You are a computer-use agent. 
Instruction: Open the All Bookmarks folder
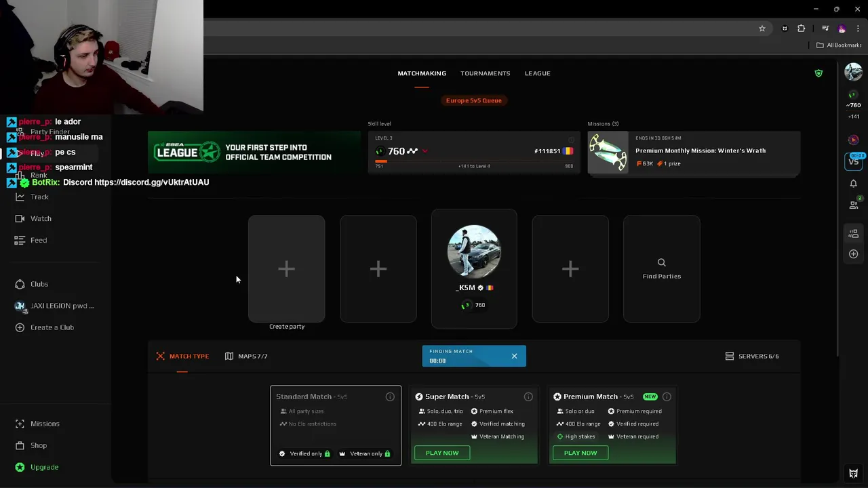pyautogui.click(x=839, y=45)
